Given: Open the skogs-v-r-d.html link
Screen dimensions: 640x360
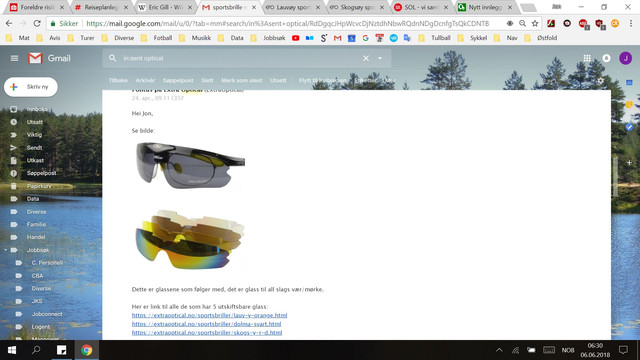Looking at the screenshot, I should (x=207, y=333).
